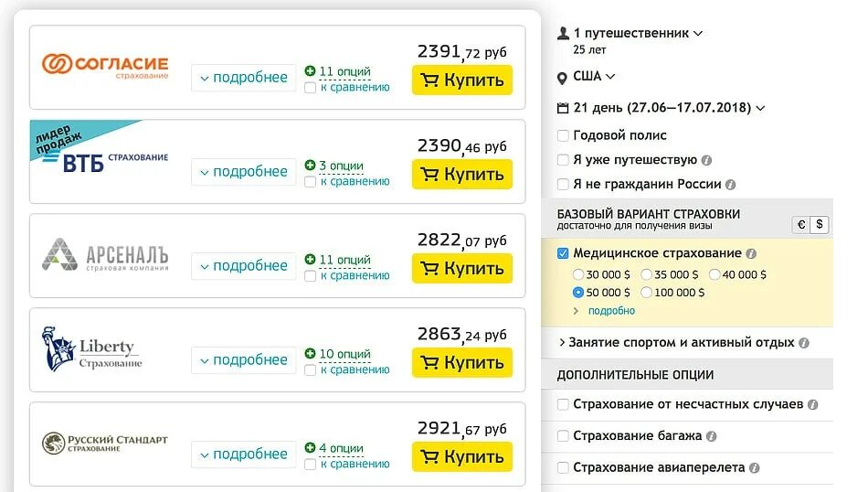Expand Занятие спортом и активный отдых
The image size is (868, 492).
point(683,342)
